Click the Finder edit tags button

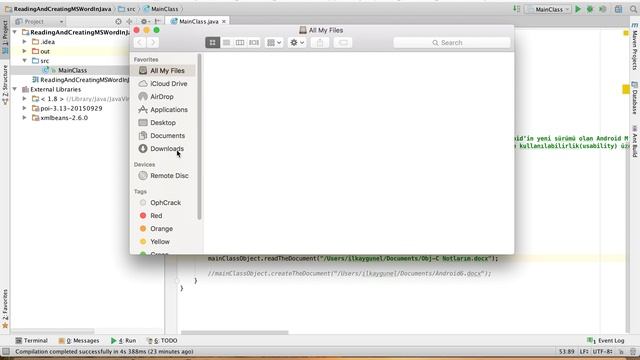click(x=343, y=42)
